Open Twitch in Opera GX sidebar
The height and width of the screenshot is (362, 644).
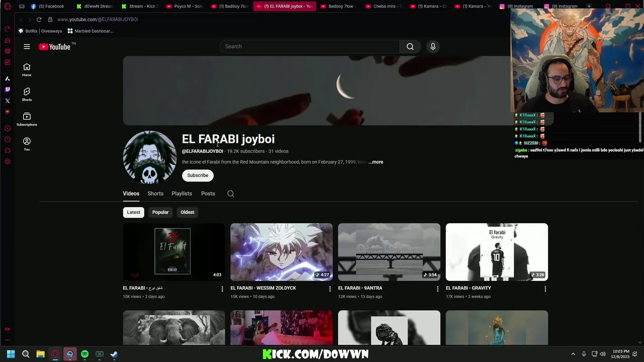pyautogui.click(x=8, y=89)
